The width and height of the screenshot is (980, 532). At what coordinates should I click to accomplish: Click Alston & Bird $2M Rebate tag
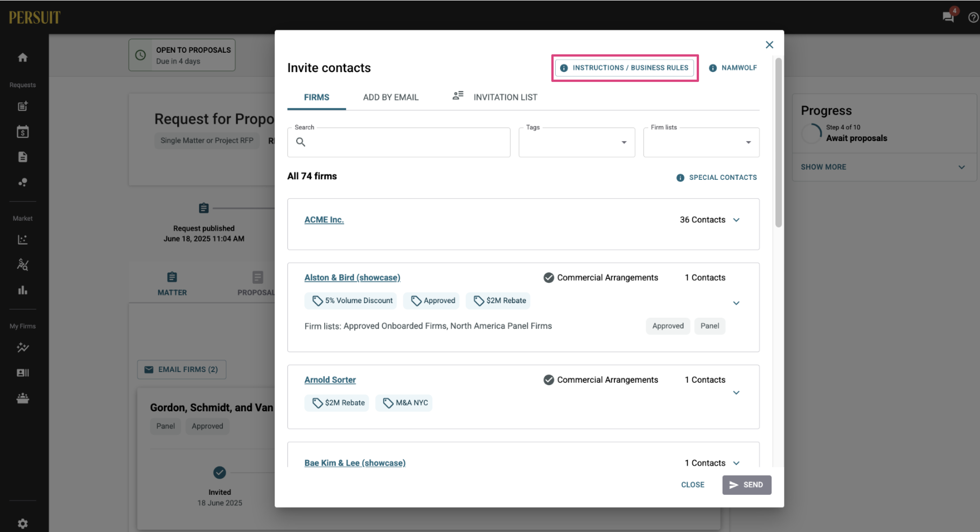(x=498, y=300)
